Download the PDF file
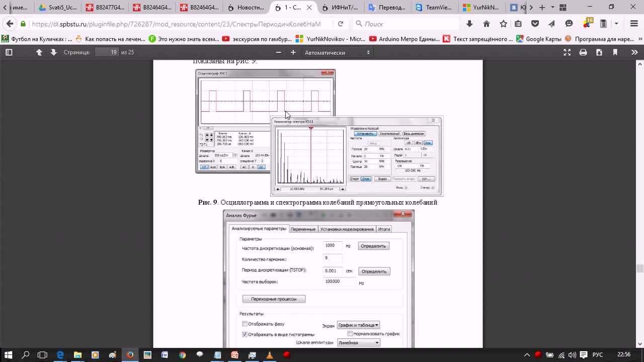This screenshot has width=644, height=362. 599,52
